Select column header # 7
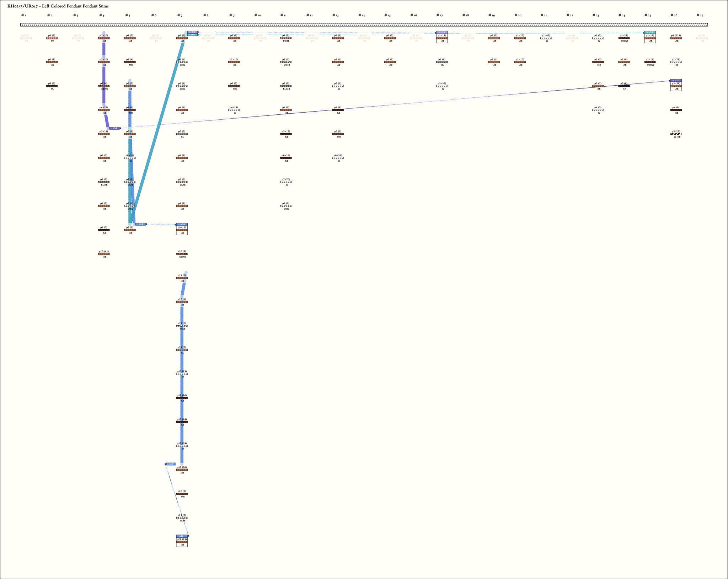 pos(180,15)
